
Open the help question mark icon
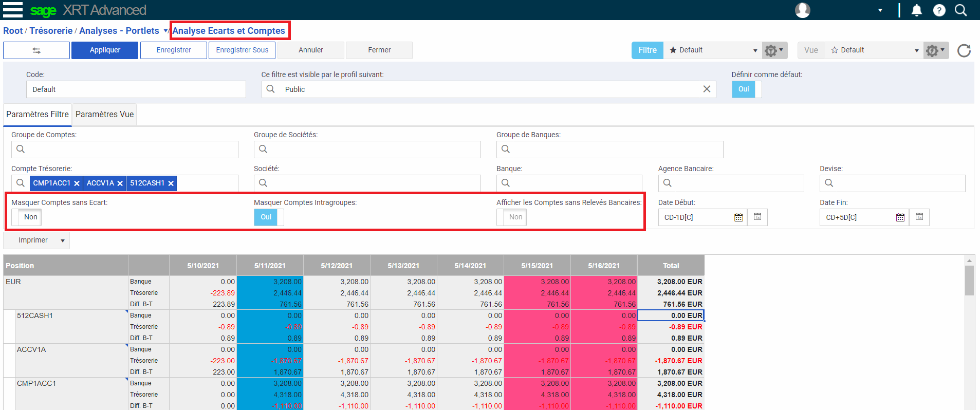pos(939,10)
